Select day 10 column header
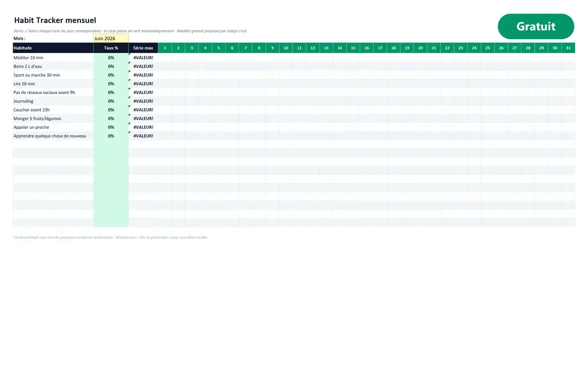Screen dimensions: 588x392 286,48
